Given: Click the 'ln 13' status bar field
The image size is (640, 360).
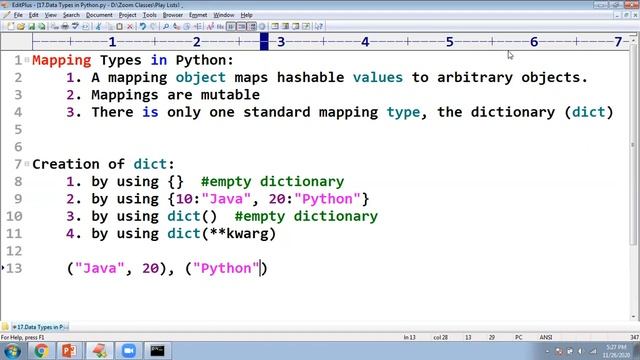Looking at the screenshot, I should click(409, 338).
